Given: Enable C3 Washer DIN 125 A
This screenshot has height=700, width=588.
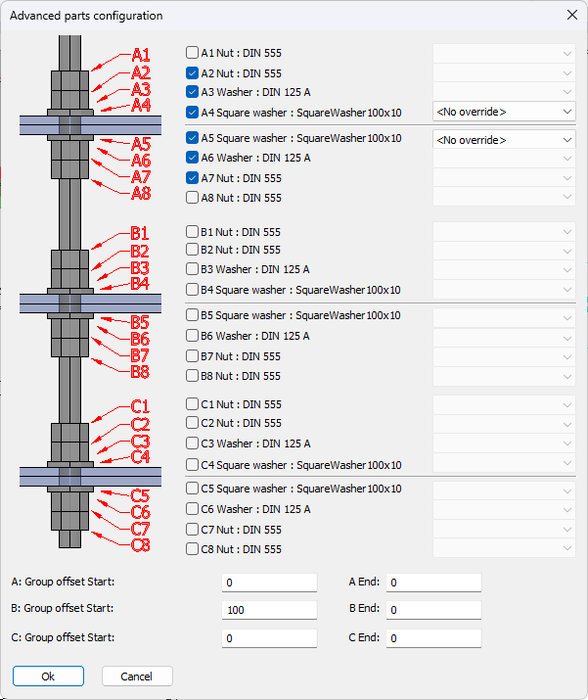Looking at the screenshot, I should [193, 443].
